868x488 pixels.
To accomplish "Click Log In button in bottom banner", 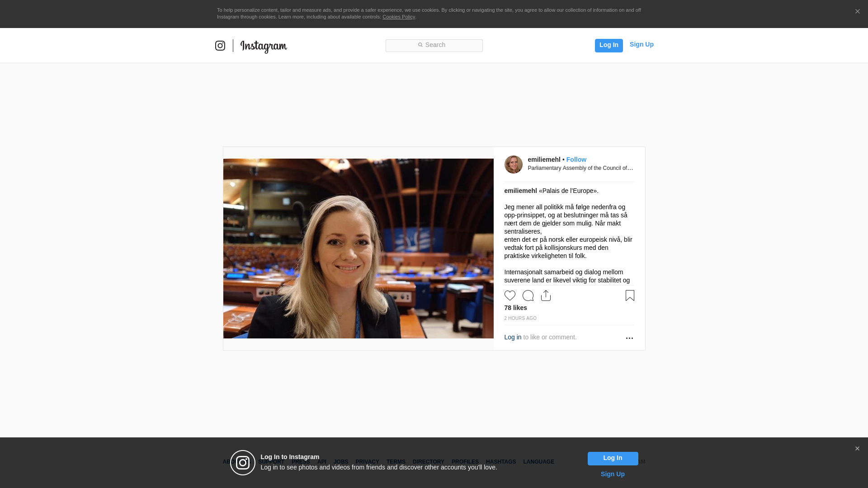I will tap(613, 459).
